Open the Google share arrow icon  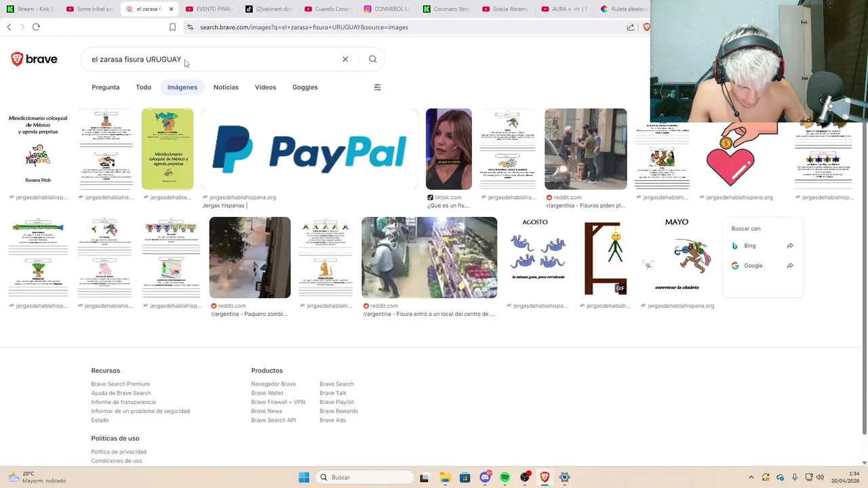[790, 266]
